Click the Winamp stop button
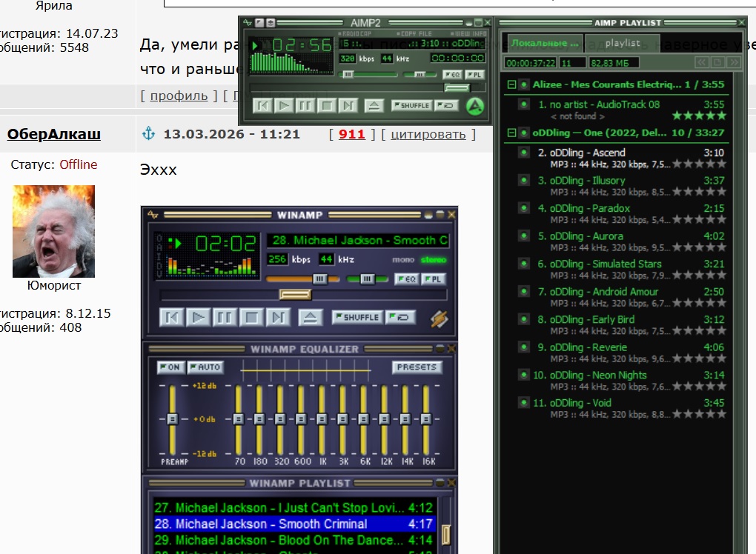Image resolution: width=756 pixels, height=554 pixels. coord(251,318)
